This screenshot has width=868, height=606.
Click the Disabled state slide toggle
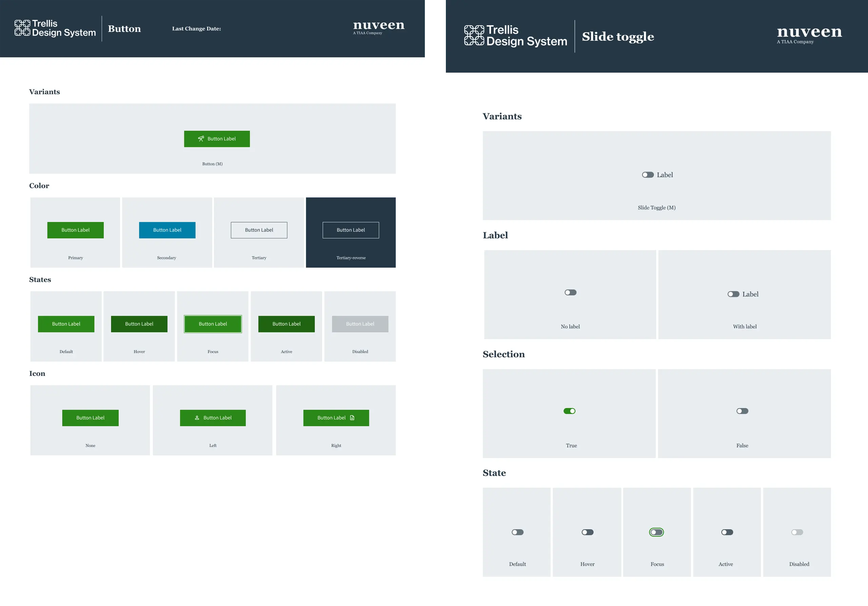pyautogui.click(x=797, y=532)
